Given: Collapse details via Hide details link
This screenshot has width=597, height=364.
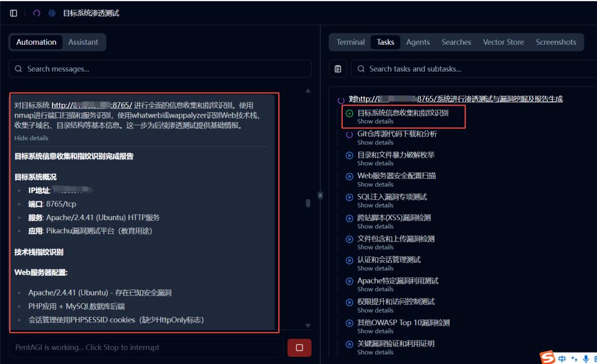Looking at the screenshot, I should click(x=31, y=138).
